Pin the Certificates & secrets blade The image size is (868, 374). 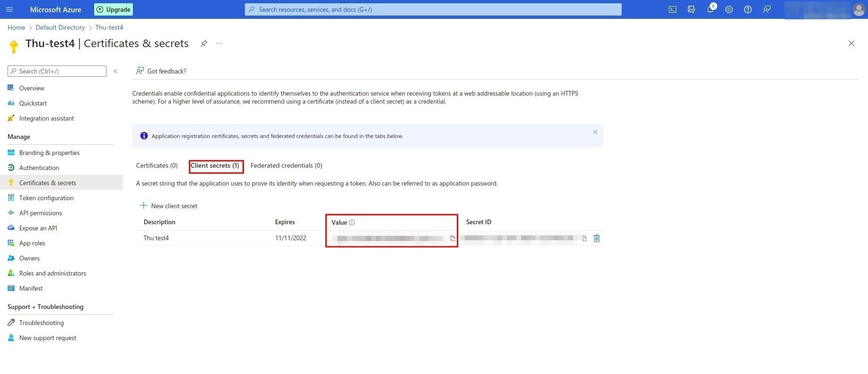[x=203, y=43]
